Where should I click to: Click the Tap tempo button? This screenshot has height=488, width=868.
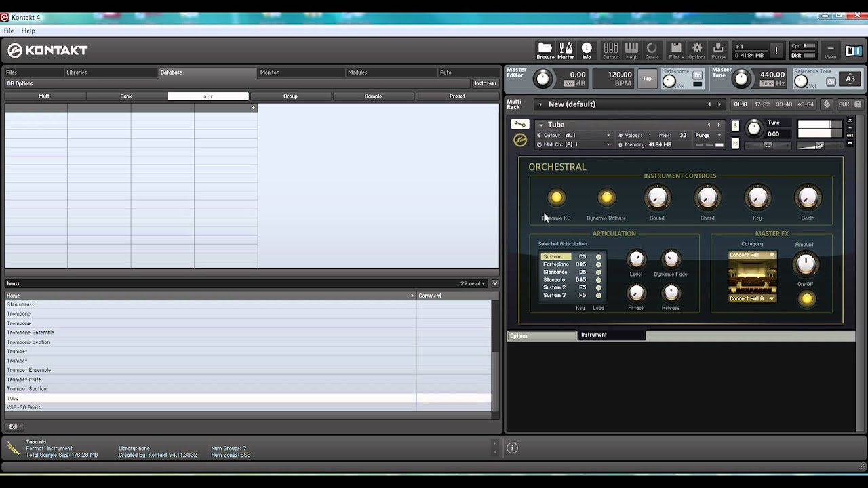pyautogui.click(x=647, y=79)
